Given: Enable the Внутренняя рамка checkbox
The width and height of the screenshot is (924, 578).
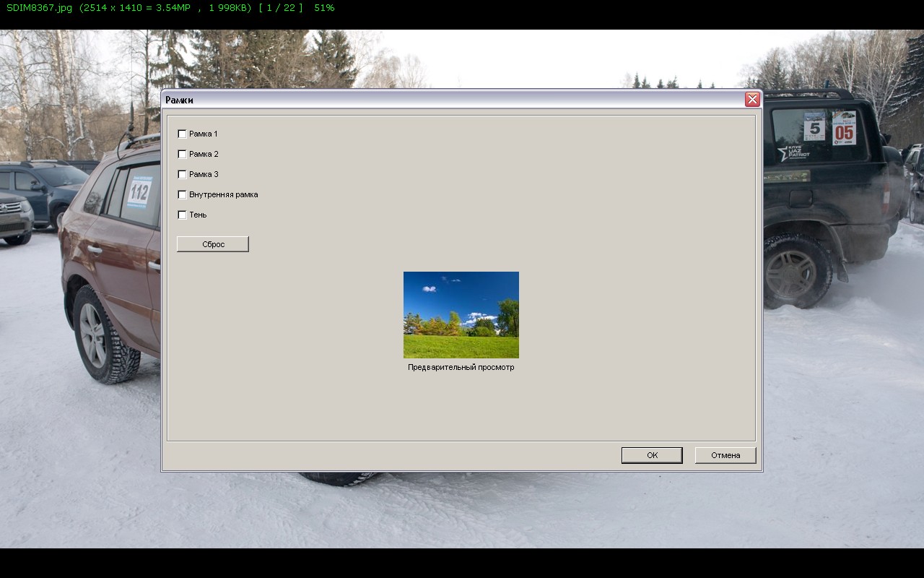Looking at the screenshot, I should tap(182, 194).
